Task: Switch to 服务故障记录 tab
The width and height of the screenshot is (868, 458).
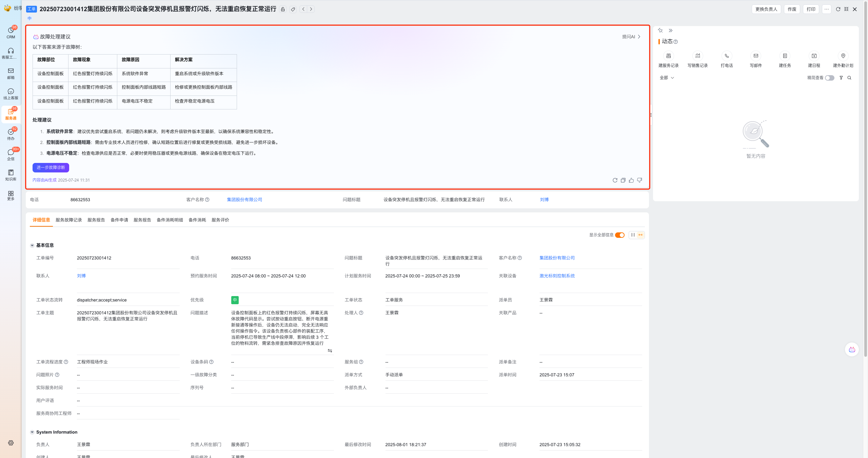Action: 69,220
